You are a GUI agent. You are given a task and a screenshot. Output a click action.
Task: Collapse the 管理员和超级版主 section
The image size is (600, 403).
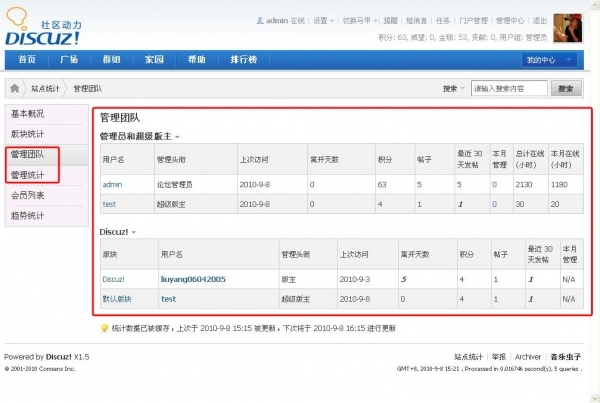[x=177, y=137]
